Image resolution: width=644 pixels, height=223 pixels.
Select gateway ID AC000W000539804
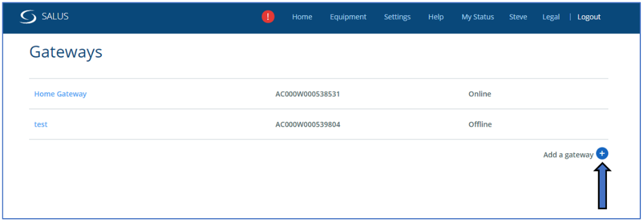(307, 124)
